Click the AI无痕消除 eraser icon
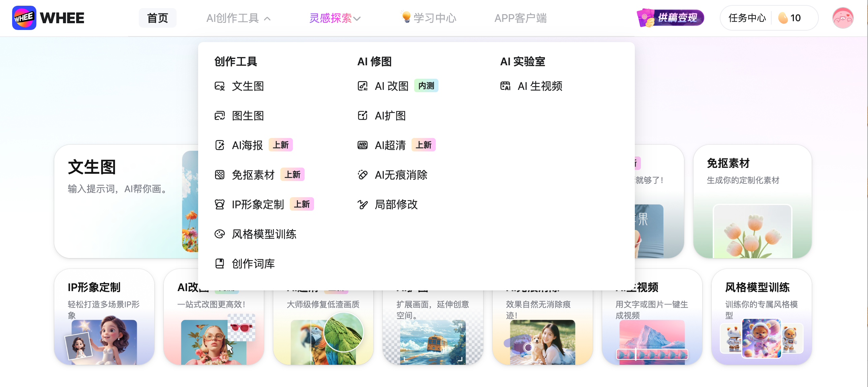 pyautogui.click(x=363, y=175)
